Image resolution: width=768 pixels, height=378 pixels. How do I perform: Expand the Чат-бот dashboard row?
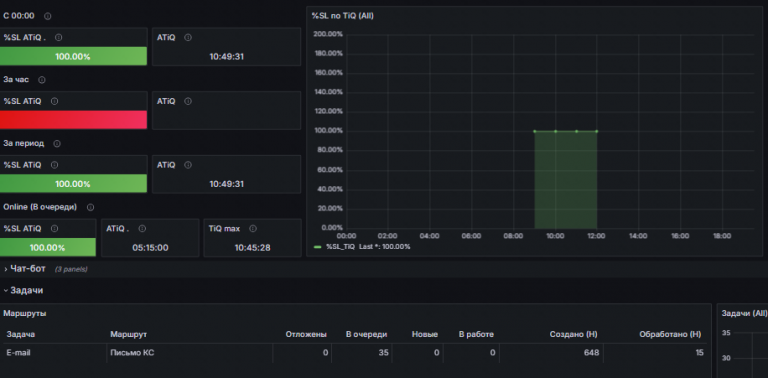[x=28, y=269]
